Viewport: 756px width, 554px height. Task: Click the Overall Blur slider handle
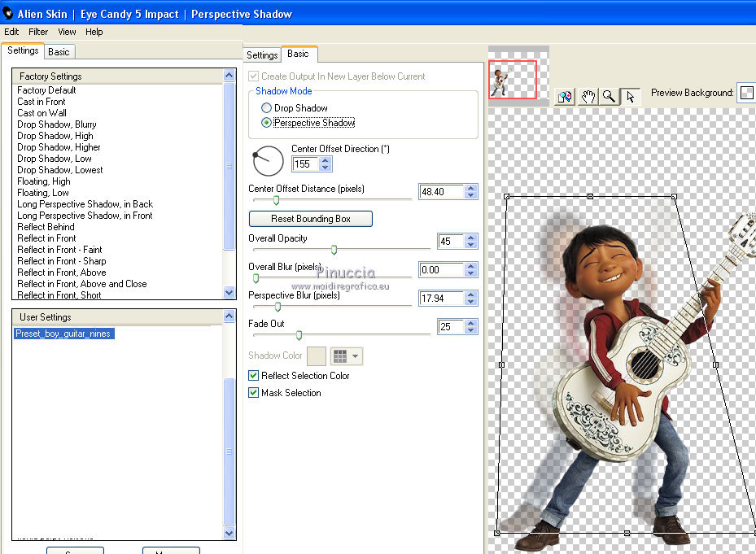pyautogui.click(x=256, y=278)
